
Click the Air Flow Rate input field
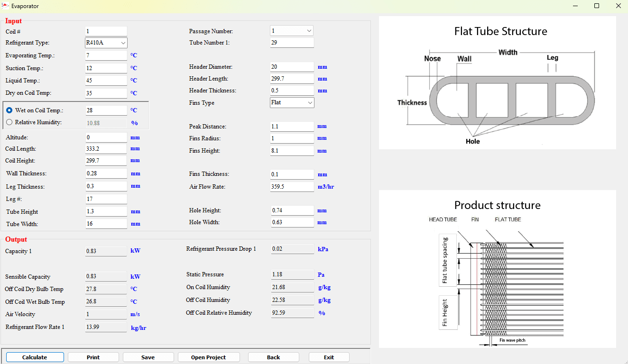pyautogui.click(x=292, y=187)
